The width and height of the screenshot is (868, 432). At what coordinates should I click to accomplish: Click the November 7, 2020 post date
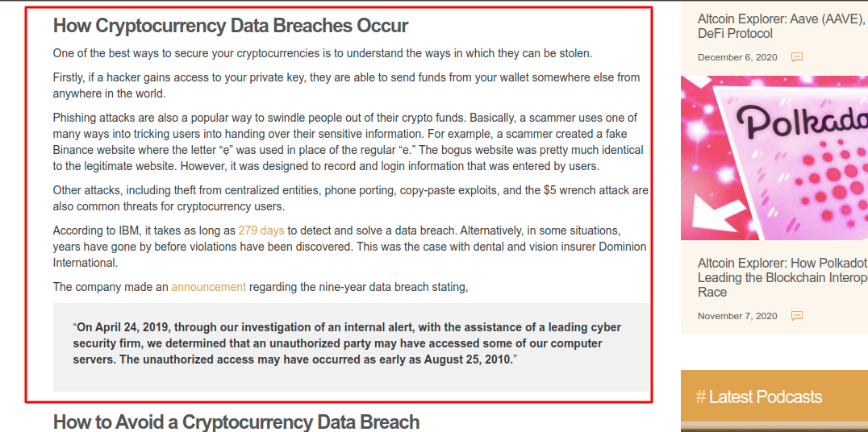(x=737, y=317)
